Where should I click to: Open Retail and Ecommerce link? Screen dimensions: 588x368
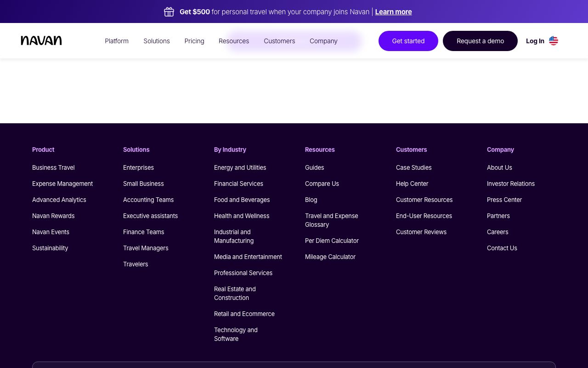click(x=244, y=314)
